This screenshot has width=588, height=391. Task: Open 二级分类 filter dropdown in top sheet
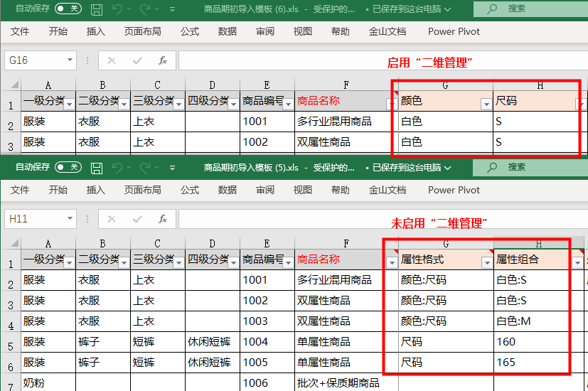[124, 105]
